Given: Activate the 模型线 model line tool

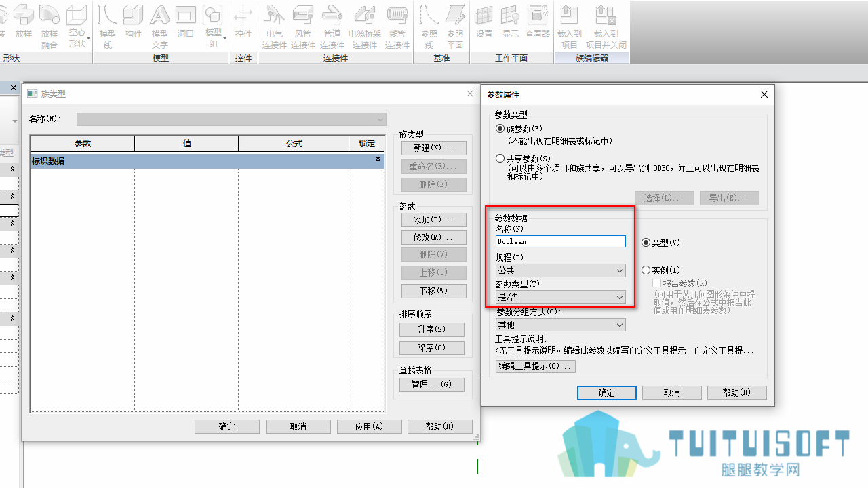Looking at the screenshot, I should (x=108, y=26).
